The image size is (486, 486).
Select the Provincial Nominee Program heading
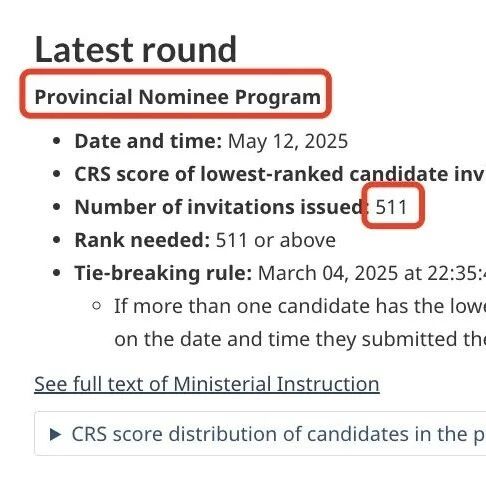178,97
